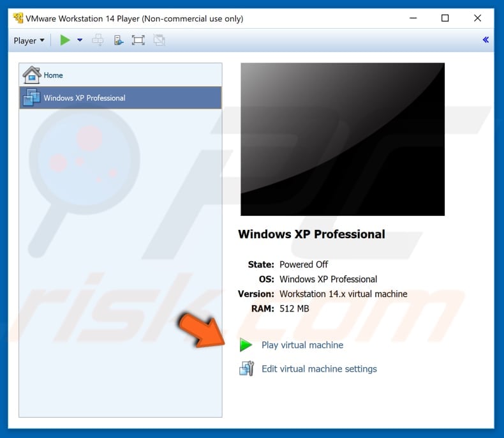Viewport: 504px width, 438px height.
Task: Click Send Ctrl+Alt+Del toolbar icon
Action: click(x=98, y=40)
